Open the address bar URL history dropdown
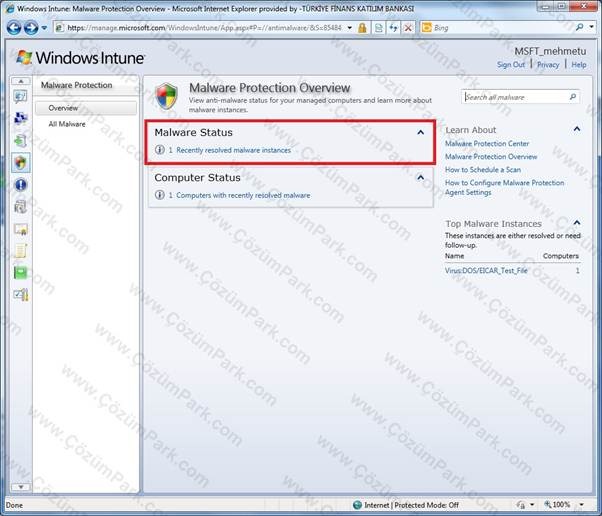 pyautogui.click(x=349, y=28)
